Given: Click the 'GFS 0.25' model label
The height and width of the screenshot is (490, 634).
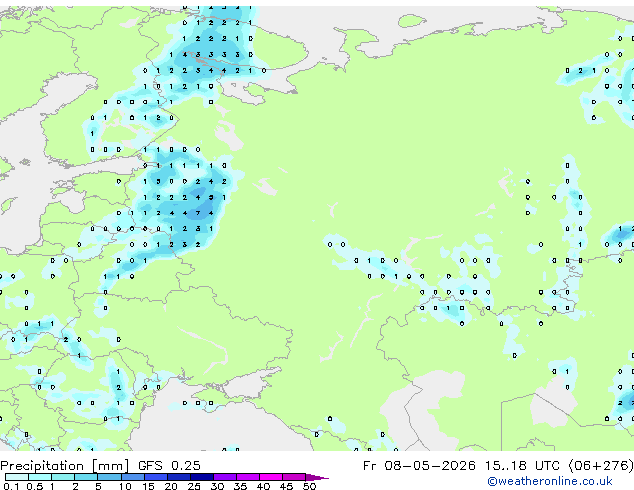Looking at the screenshot, I should click(x=169, y=466).
